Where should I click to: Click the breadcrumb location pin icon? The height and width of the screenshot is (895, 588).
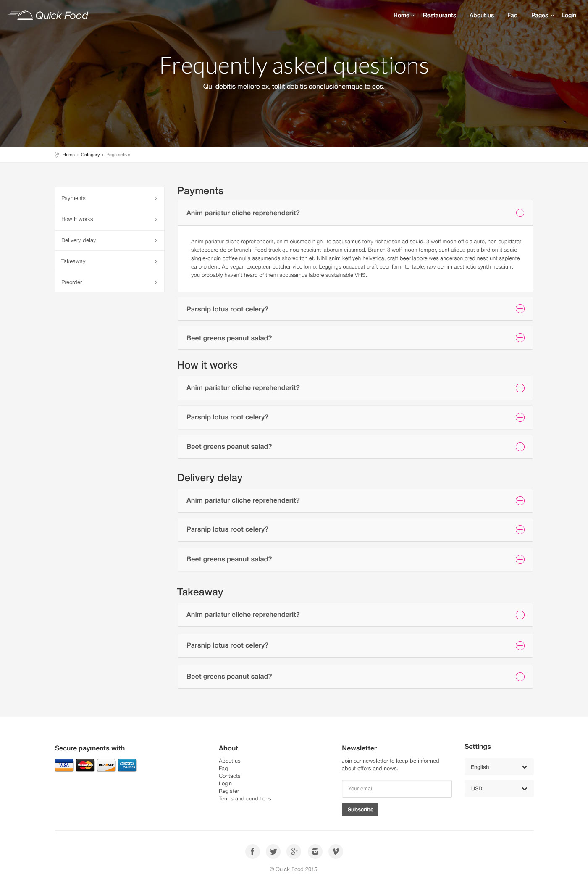click(57, 155)
